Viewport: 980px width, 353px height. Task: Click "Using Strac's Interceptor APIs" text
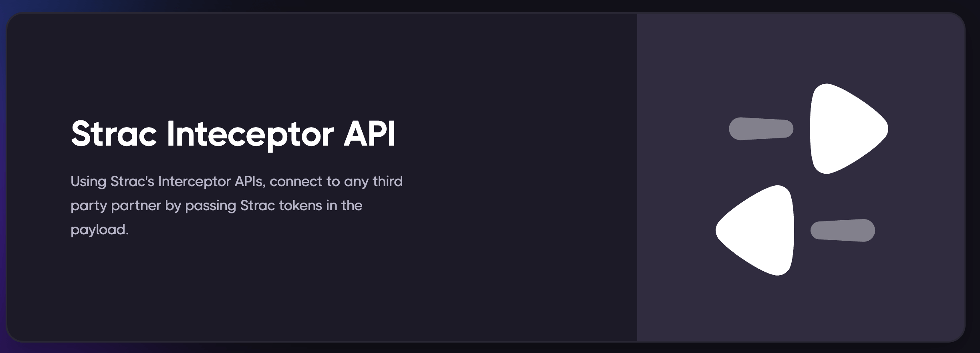(167, 181)
